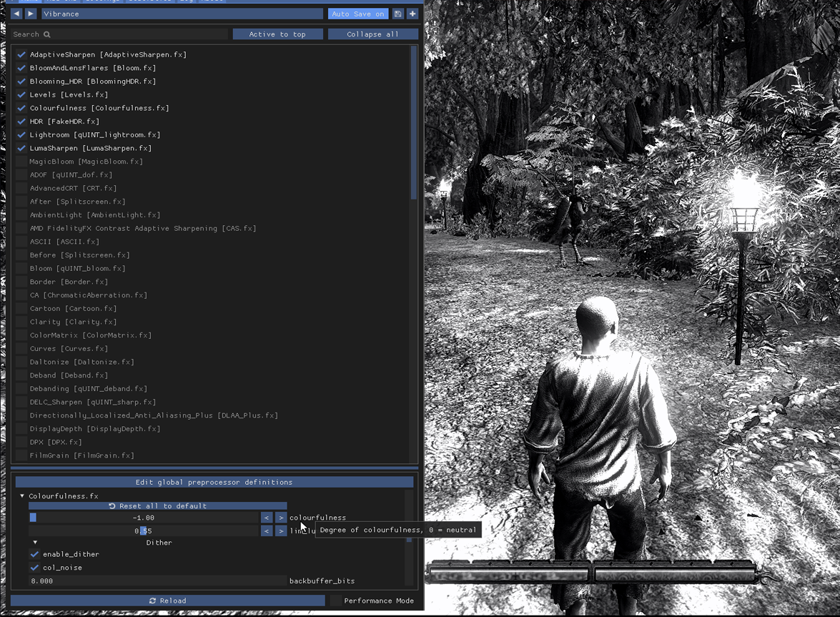Select Curves [Curves.fx] row
This screenshot has width=840, height=617.
tap(69, 349)
